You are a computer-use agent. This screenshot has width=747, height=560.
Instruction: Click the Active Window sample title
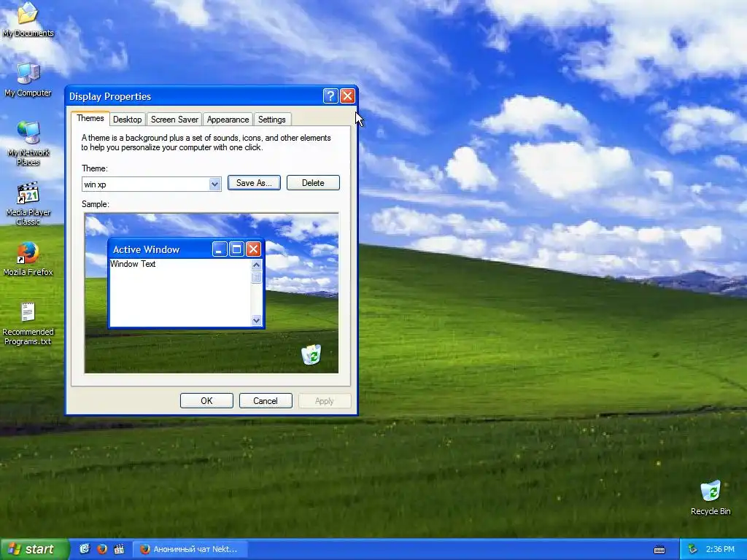point(146,249)
